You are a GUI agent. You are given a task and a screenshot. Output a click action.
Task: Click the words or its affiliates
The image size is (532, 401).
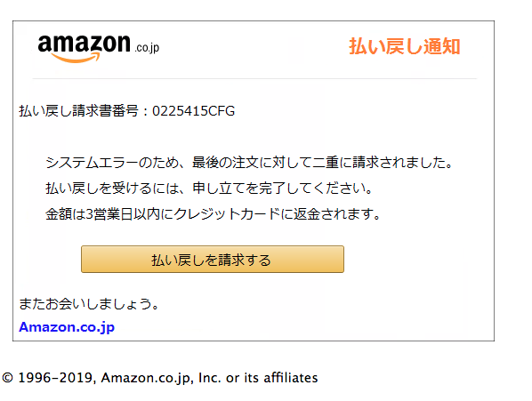coord(271,378)
